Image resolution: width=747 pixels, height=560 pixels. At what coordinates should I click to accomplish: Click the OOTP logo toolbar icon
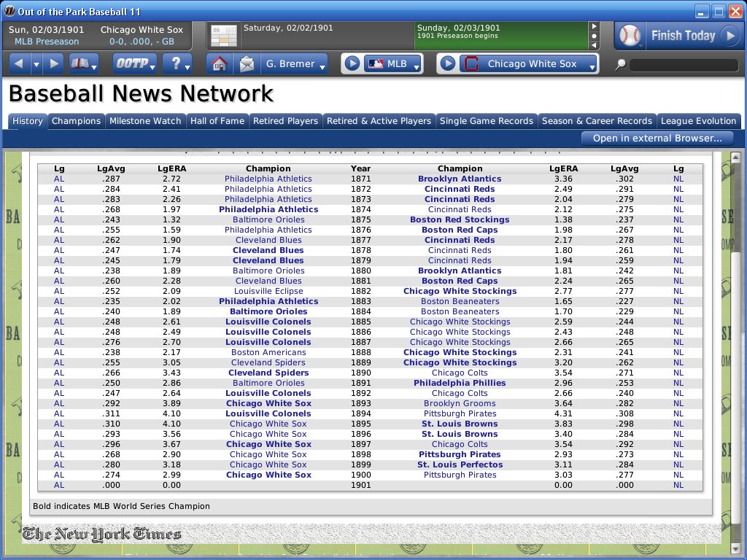[x=131, y=63]
